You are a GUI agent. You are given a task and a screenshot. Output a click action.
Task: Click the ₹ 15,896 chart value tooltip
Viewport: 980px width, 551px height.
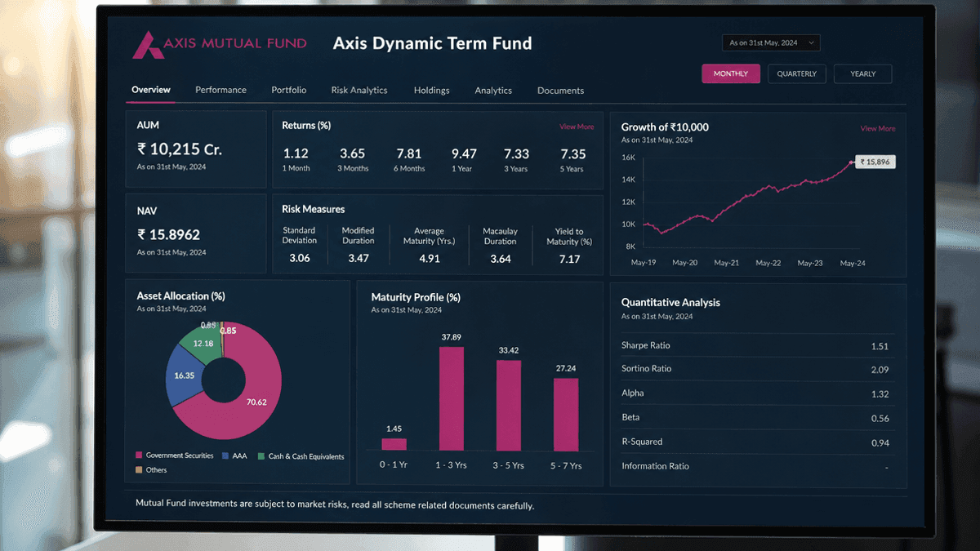coord(875,162)
